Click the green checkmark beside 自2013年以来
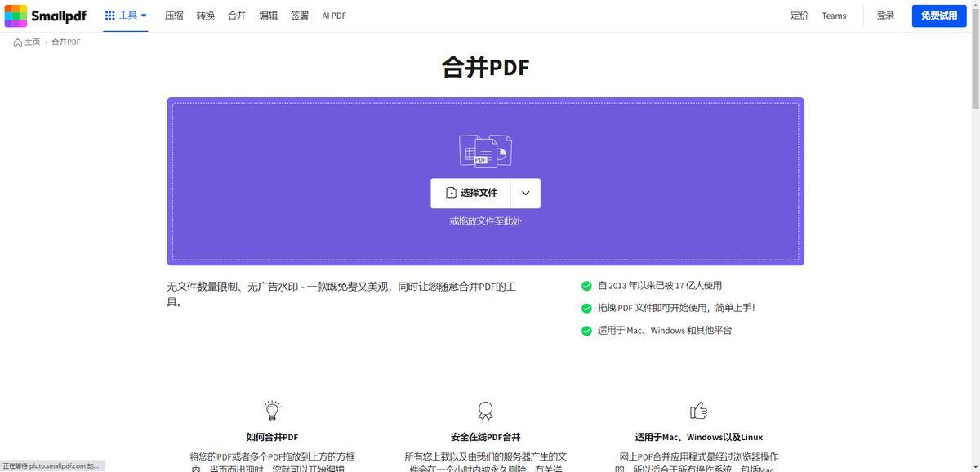Screen dimensions: 980x472 pyautogui.click(x=586, y=286)
